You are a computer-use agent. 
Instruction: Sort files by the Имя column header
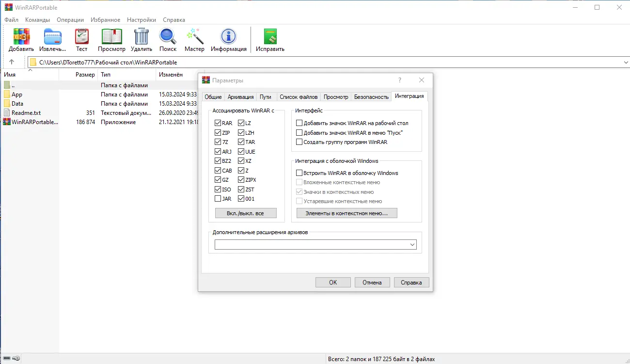pos(30,75)
